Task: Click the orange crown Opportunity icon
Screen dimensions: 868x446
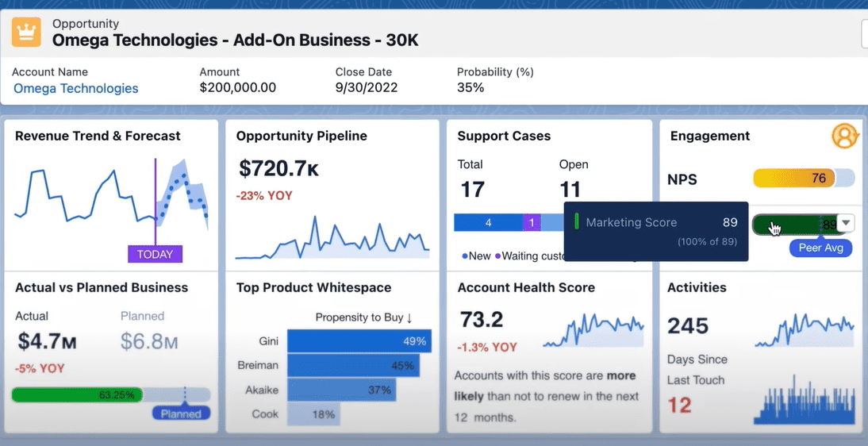Action: [26, 32]
